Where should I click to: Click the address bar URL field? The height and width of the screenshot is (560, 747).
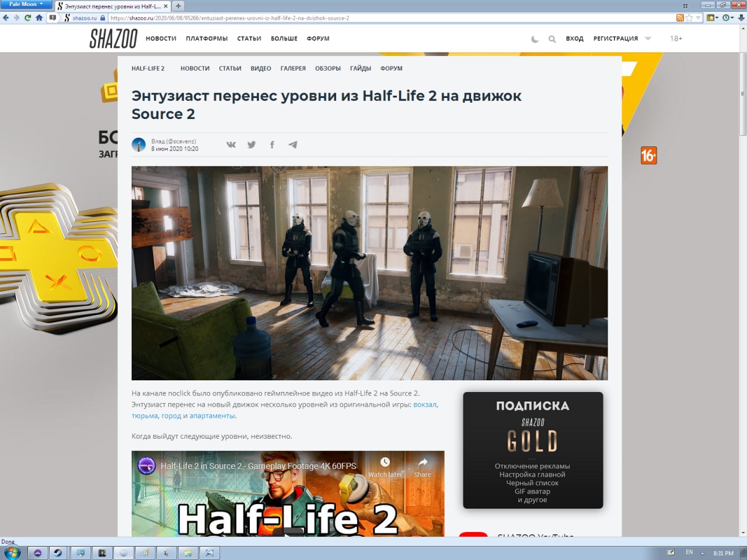391,18
